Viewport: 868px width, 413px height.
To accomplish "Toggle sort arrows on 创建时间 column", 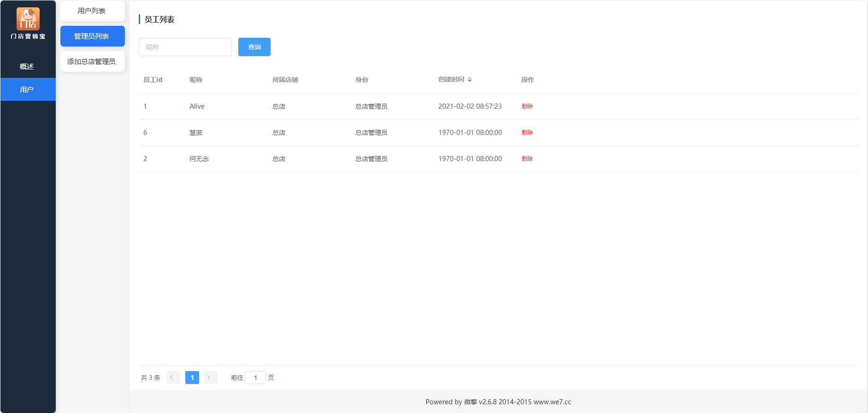I will (x=470, y=80).
